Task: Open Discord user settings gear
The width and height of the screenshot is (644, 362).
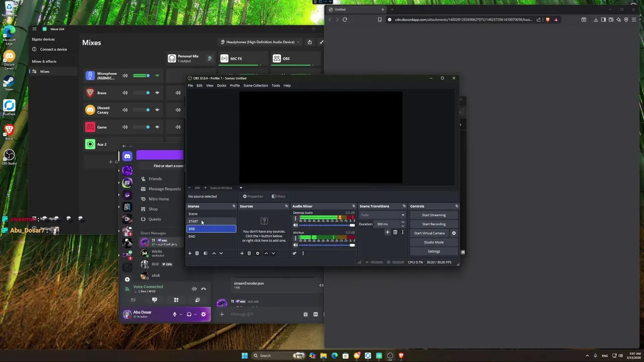Action: pyautogui.click(x=203, y=314)
